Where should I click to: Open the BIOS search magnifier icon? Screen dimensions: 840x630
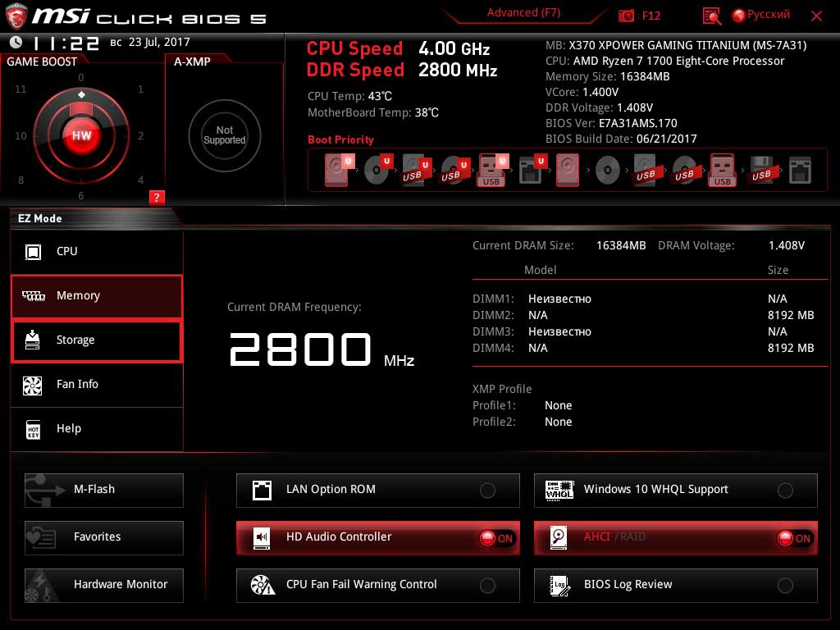711,16
